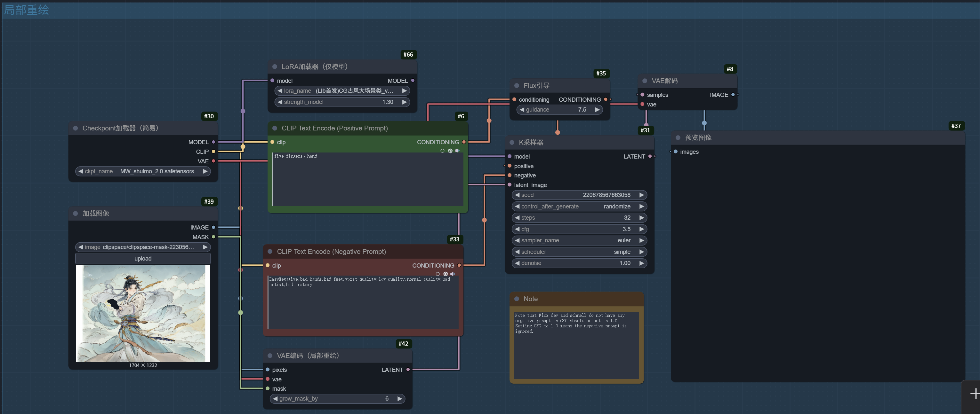Collapse the LoRA加载器 node via title dot
The height and width of the screenshot is (414, 980).
[x=275, y=67]
